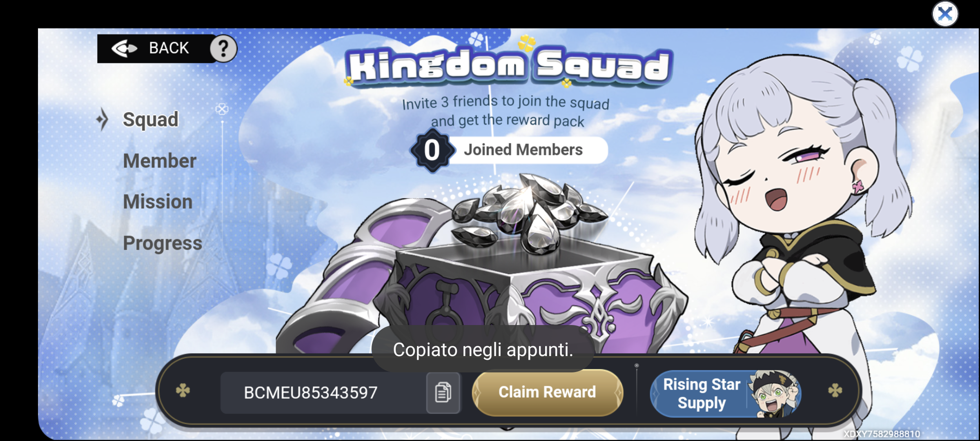Copy the invite code with clipboard icon
The image size is (980, 441).
(x=443, y=392)
